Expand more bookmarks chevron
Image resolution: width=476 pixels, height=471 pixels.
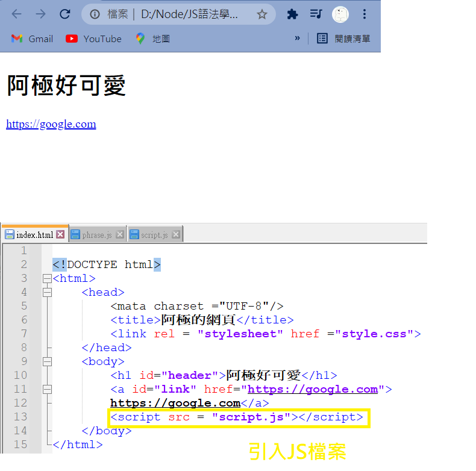297,38
